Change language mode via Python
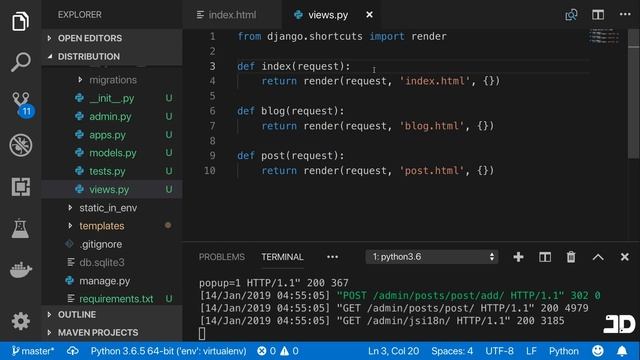 (563, 351)
